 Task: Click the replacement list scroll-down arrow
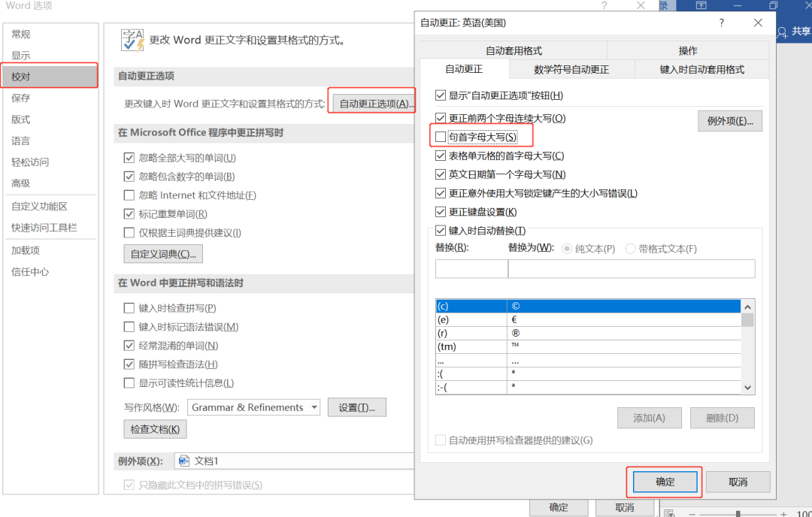(x=747, y=387)
